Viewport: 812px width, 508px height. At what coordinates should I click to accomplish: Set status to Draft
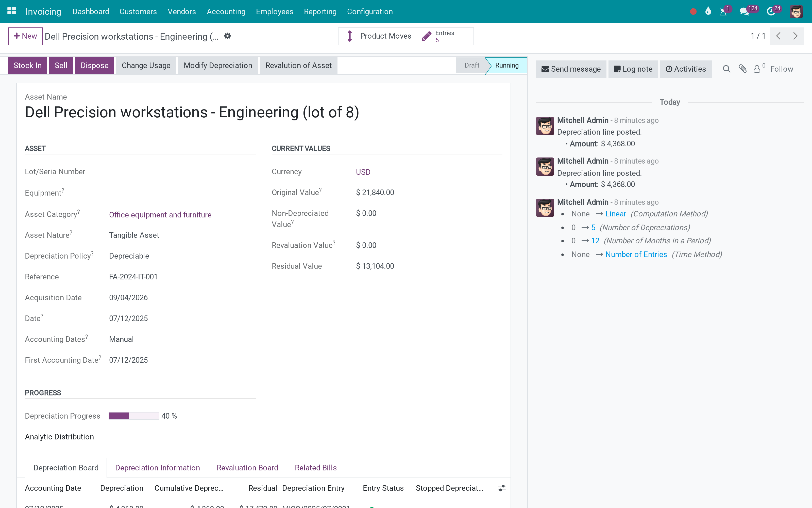[x=471, y=66]
